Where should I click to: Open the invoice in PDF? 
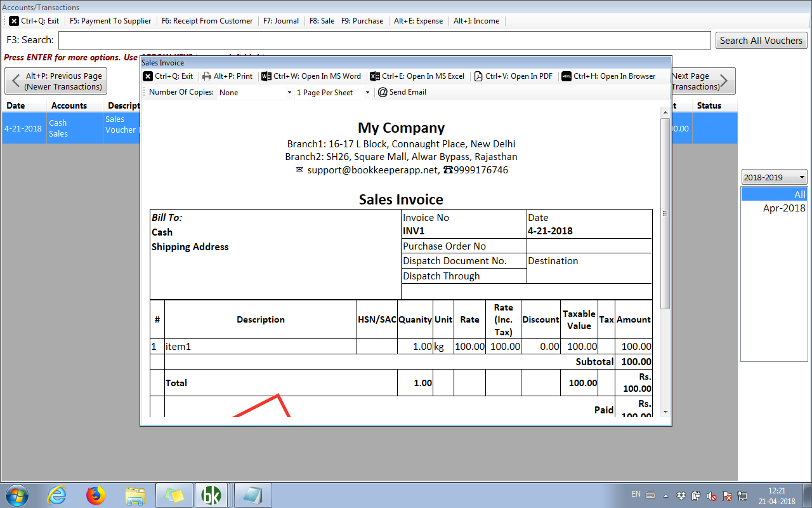513,76
